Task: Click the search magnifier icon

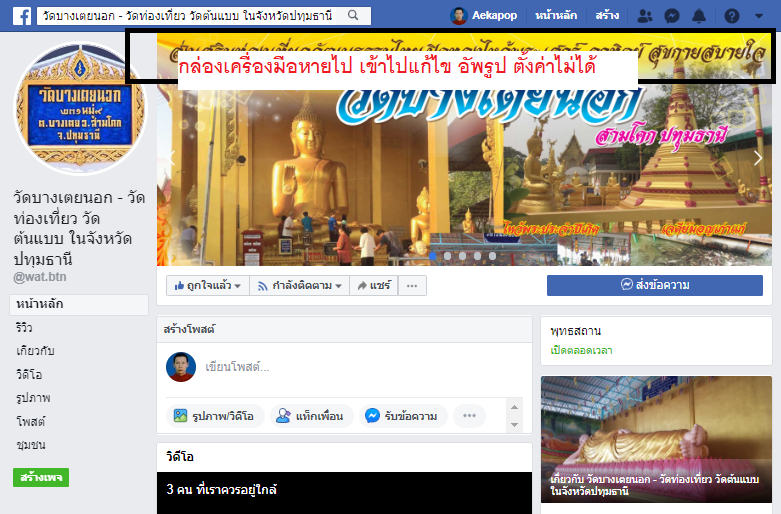Action: (353, 15)
